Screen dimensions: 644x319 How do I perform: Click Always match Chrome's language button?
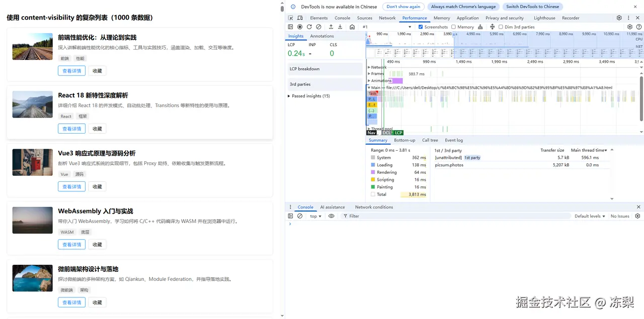(463, 7)
